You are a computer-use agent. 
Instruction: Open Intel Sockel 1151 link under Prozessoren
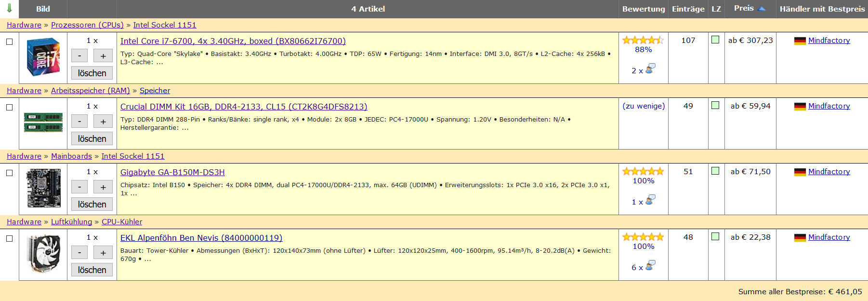click(x=165, y=25)
